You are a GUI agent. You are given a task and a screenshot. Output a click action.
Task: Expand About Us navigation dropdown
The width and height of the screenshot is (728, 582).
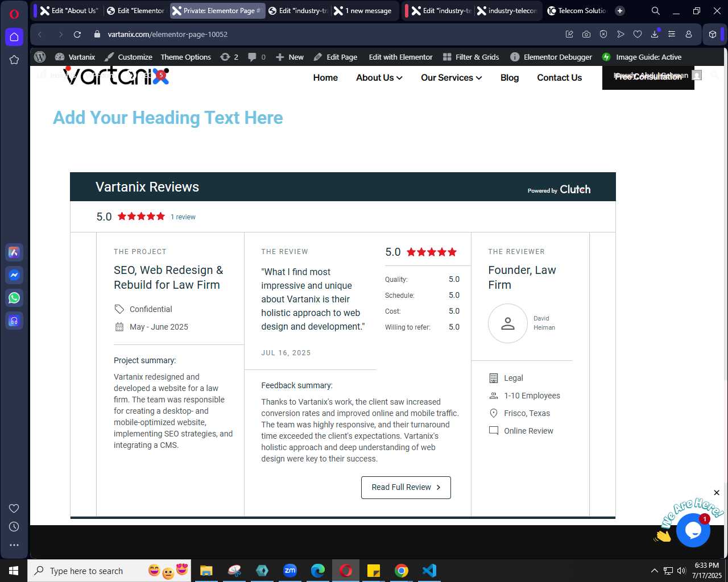pyautogui.click(x=379, y=78)
